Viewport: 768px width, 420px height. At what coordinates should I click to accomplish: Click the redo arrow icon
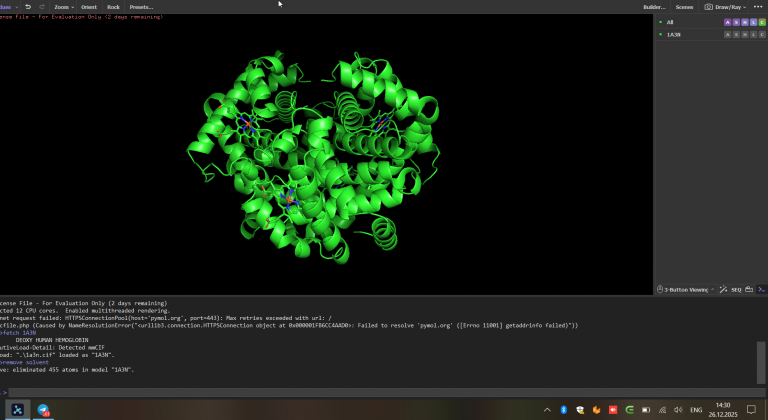pyautogui.click(x=42, y=7)
